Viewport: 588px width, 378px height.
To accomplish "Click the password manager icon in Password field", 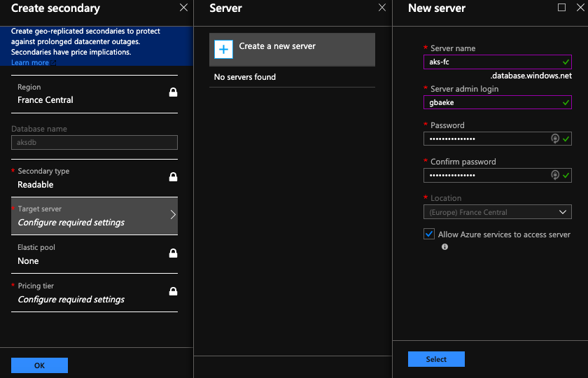I will 555,139.
